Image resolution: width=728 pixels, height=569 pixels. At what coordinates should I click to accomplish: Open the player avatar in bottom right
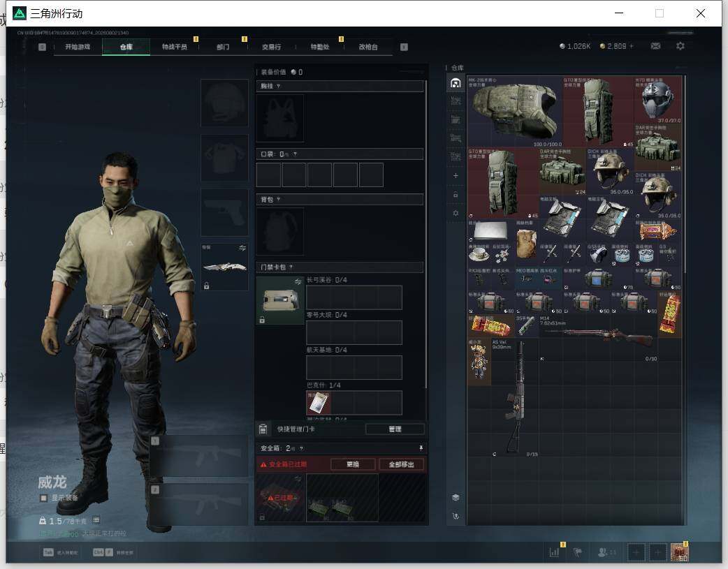pyautogui.click(x=679, y=552)
